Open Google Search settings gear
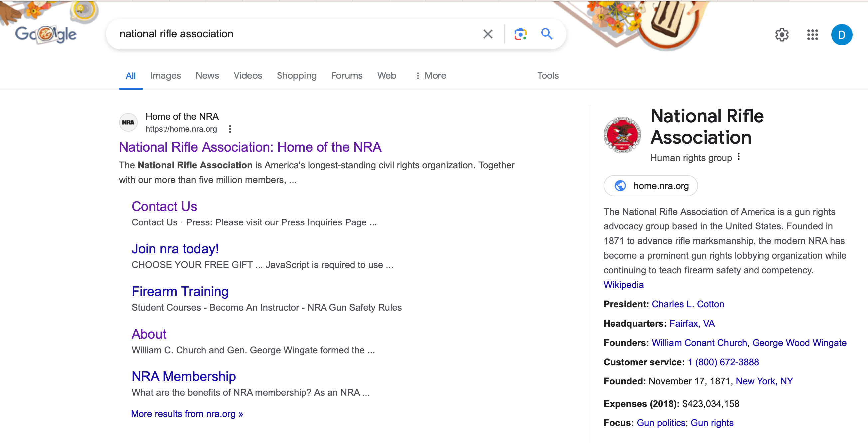This screenshot has width=868, height=443. (x=782, y=34)
